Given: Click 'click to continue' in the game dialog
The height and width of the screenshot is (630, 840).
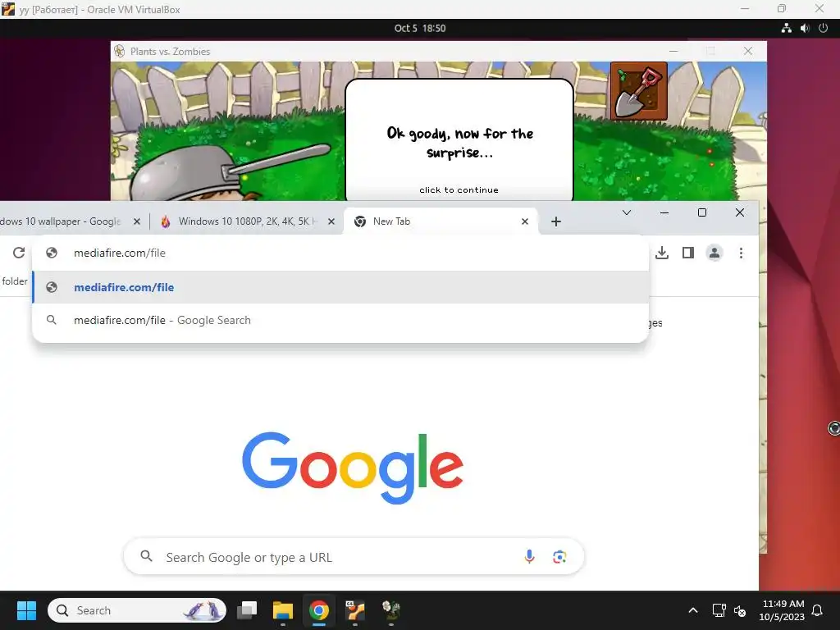Looking at the screenshot, I should coord(459,190).
